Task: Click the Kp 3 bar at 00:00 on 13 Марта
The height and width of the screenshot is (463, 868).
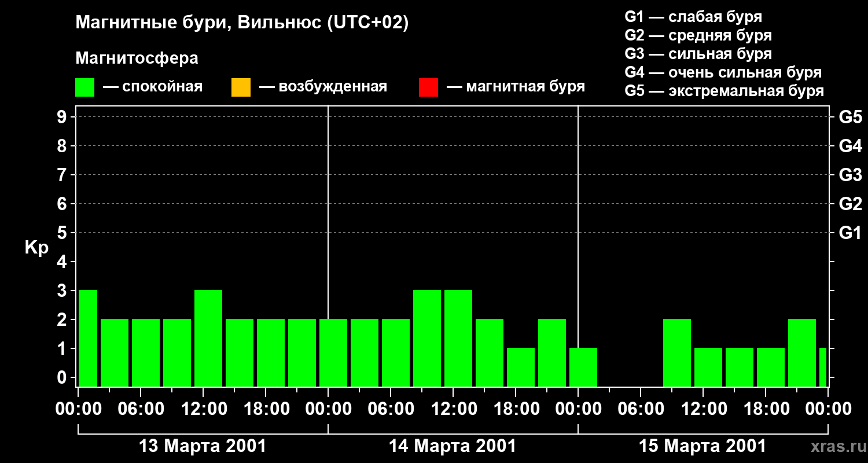Action: click(88, 339)
